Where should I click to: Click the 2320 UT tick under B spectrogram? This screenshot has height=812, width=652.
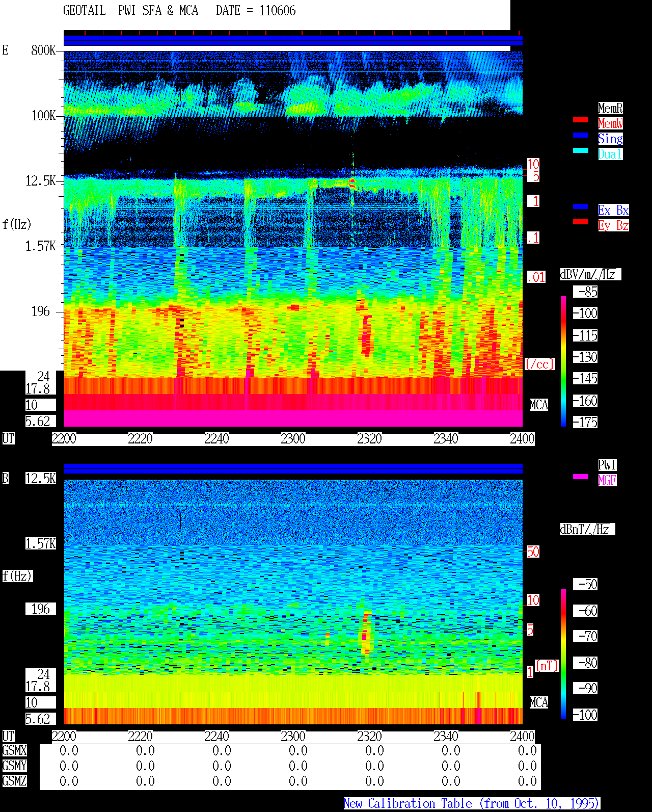pos(369,737)
